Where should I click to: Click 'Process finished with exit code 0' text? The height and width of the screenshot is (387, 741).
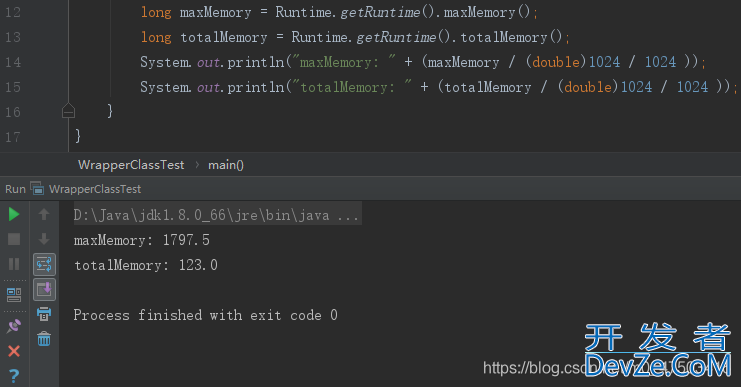206,315
